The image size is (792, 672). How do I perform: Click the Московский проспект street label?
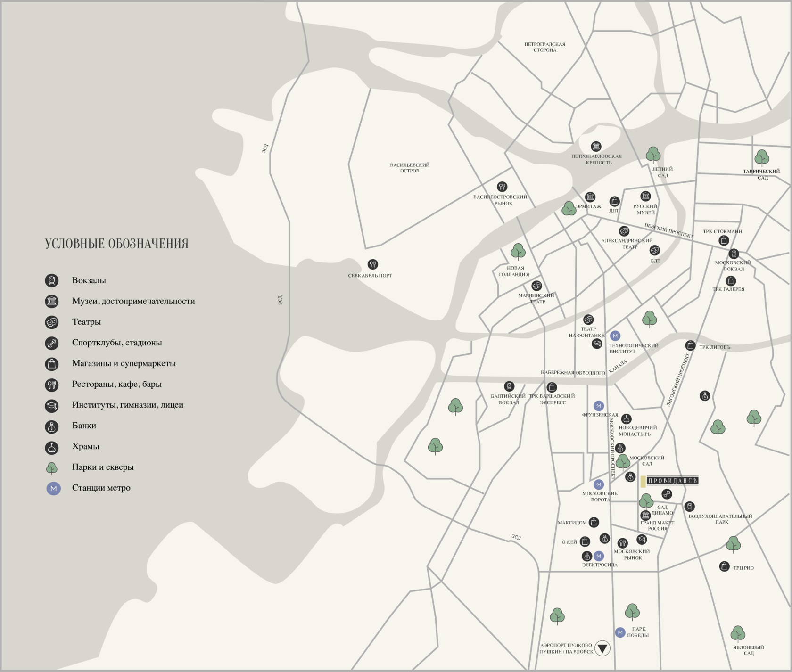pyautogui.click(x=612, y=449)
